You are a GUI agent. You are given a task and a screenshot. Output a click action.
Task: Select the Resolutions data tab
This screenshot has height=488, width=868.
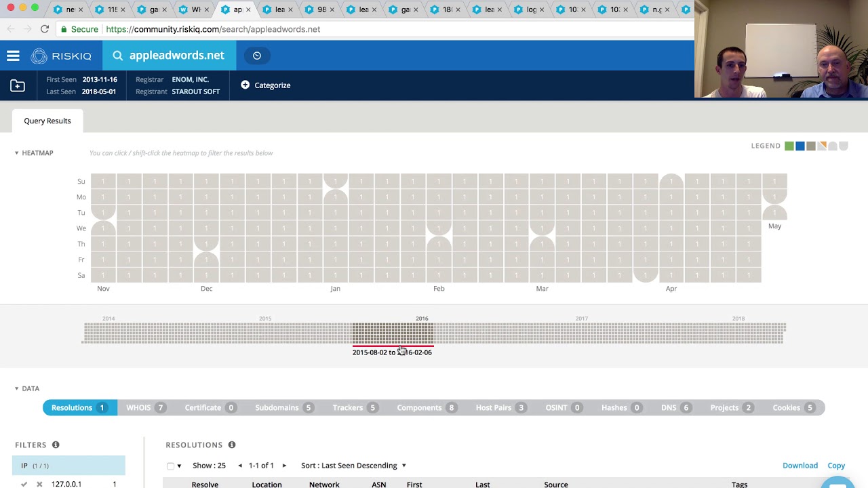(x=79, y=407)
